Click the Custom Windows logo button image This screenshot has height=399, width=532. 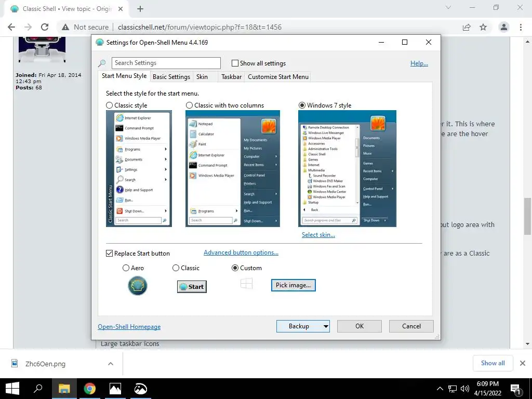246,284
